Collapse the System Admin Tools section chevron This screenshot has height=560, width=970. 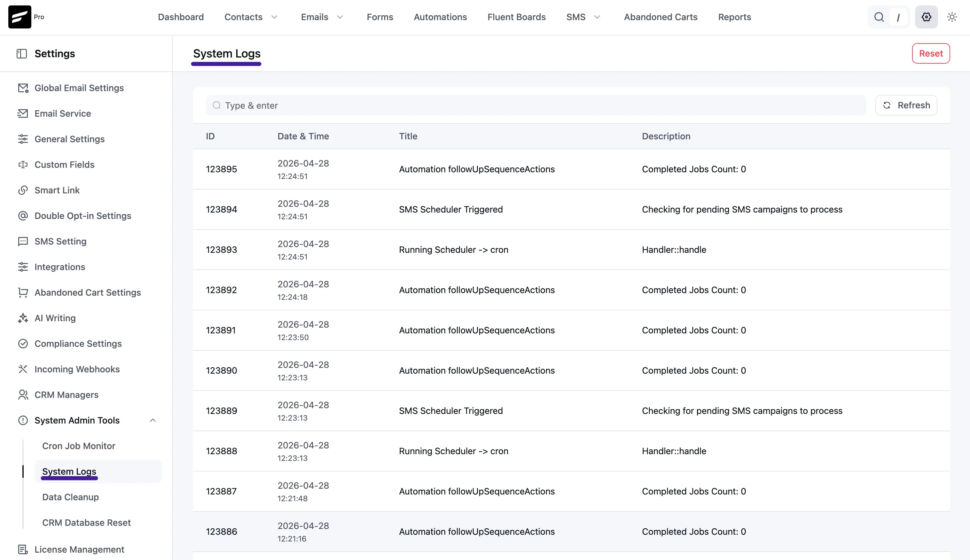[153, 420]
